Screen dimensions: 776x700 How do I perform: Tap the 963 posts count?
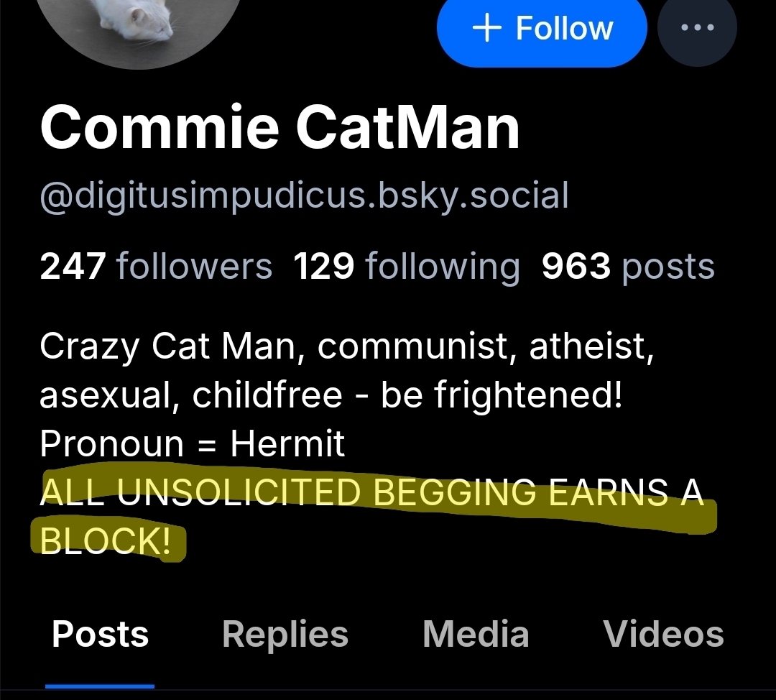628,267
